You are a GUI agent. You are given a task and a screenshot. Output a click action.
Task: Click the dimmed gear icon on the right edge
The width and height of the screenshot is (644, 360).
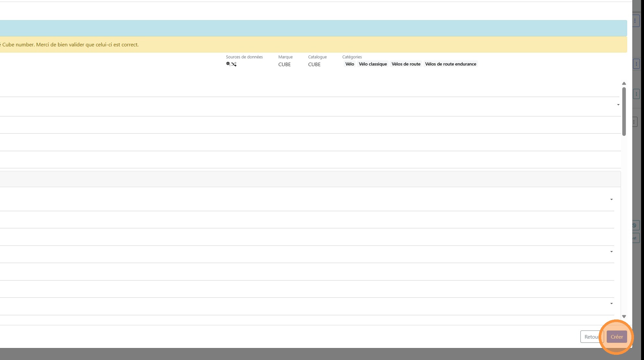[635, 225]
